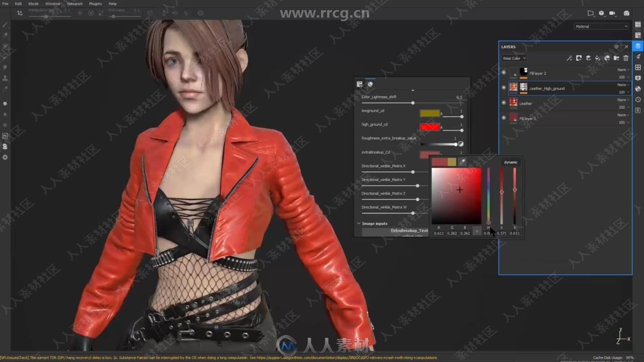Click the add effect wand icon in Layers

click(570, 58)
